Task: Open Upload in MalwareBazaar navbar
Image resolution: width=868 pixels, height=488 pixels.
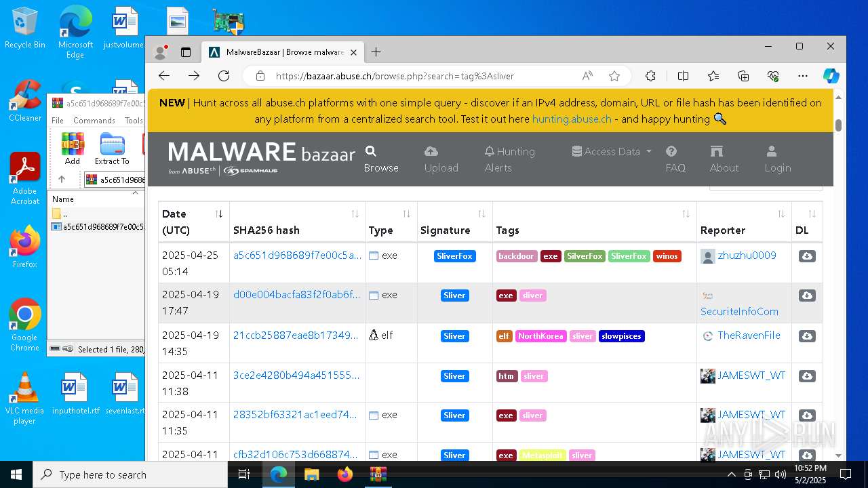Action: click(441, 159)
